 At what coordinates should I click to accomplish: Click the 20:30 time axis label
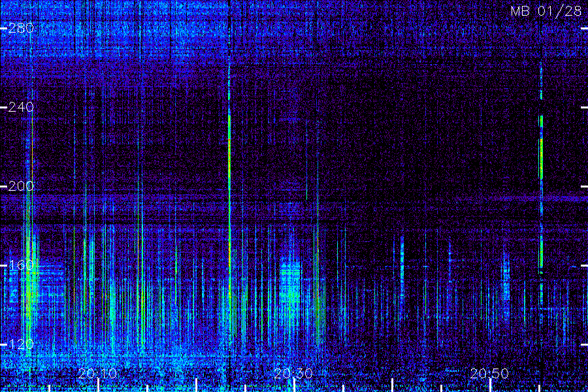click(x=293, y=373)
